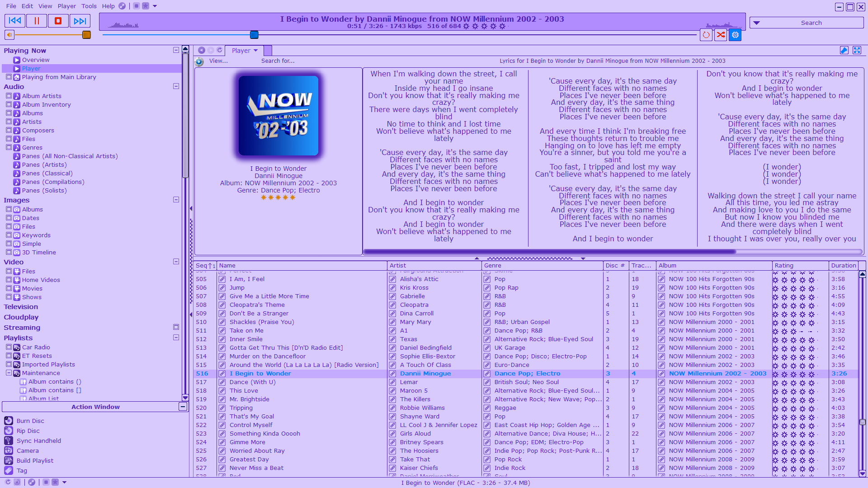Open the File menu
The width and height of the screenshot is (868, 488).
coord(11,6)
